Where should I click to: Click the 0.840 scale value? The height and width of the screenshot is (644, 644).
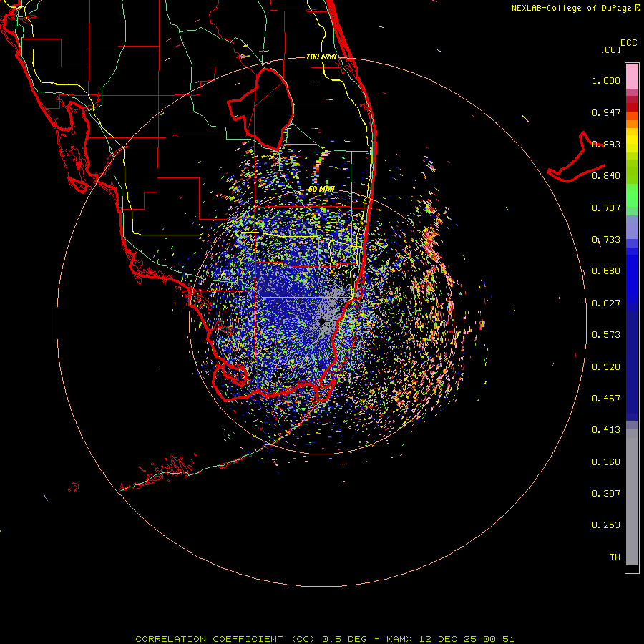[606, 176]
